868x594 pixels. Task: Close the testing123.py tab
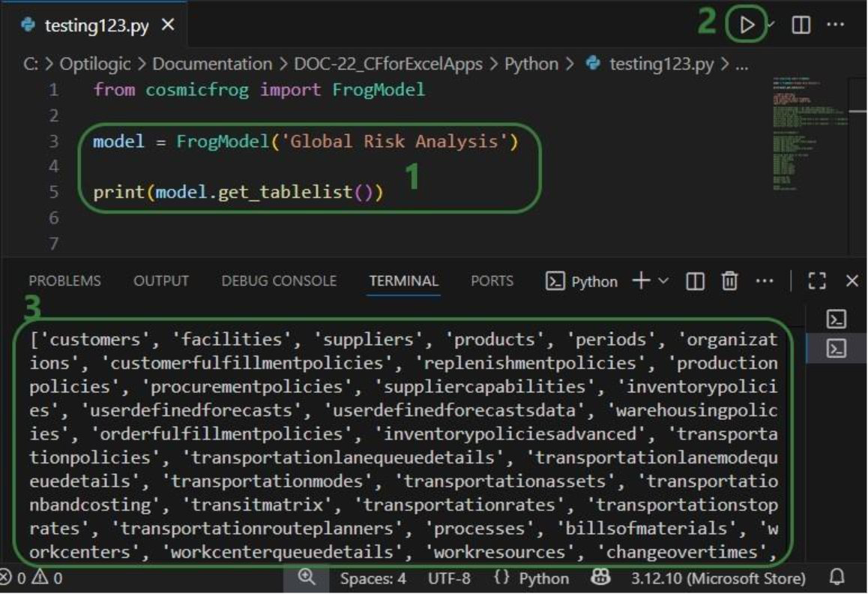[169, 25]
